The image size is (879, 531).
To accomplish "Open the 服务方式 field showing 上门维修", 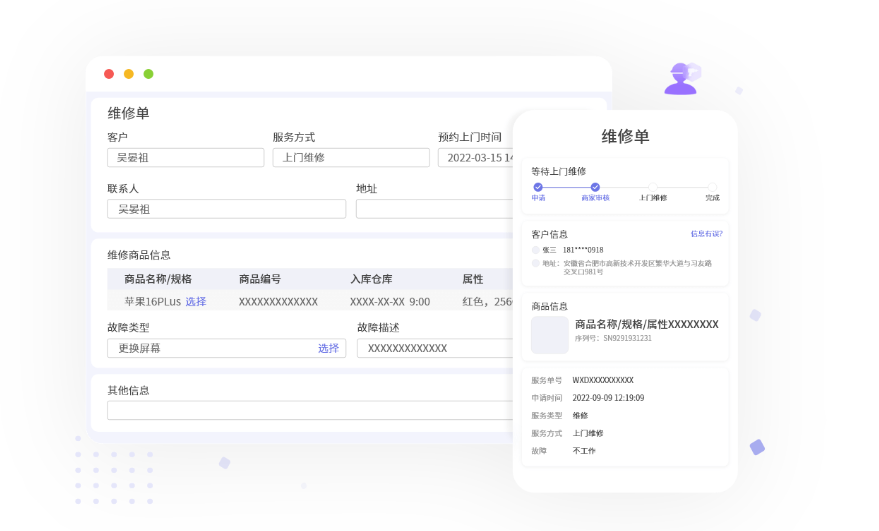I will click(350, 157).
